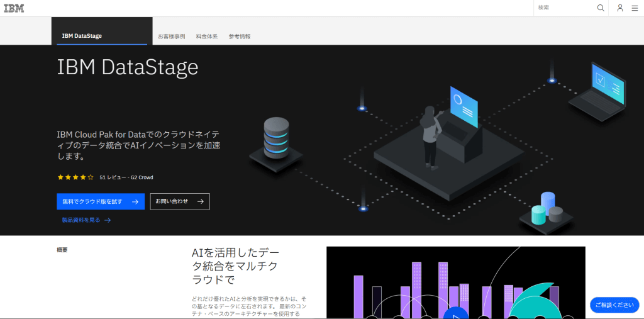The width and height of the screenshot is (644, 319).
Task: Click the video thumbnail with purple bars
Action: (x=456, y=283)
